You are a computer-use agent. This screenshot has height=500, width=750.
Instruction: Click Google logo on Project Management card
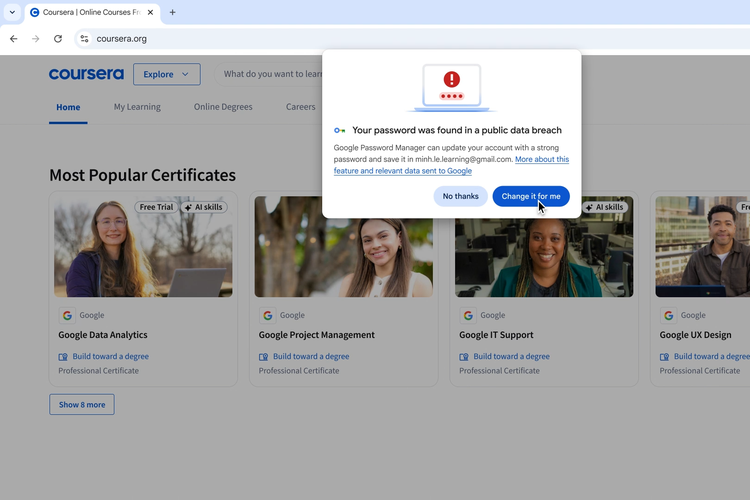tap(267, 315)
